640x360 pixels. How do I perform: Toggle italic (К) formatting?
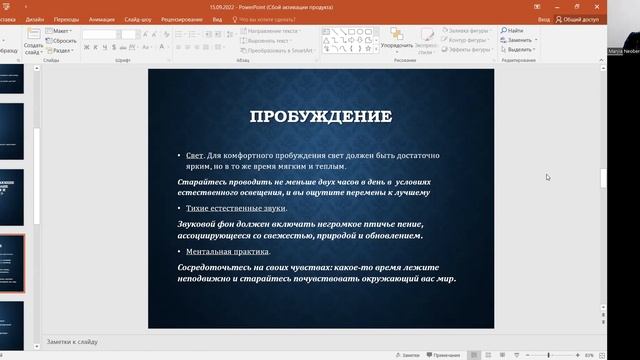pos(96,48)
